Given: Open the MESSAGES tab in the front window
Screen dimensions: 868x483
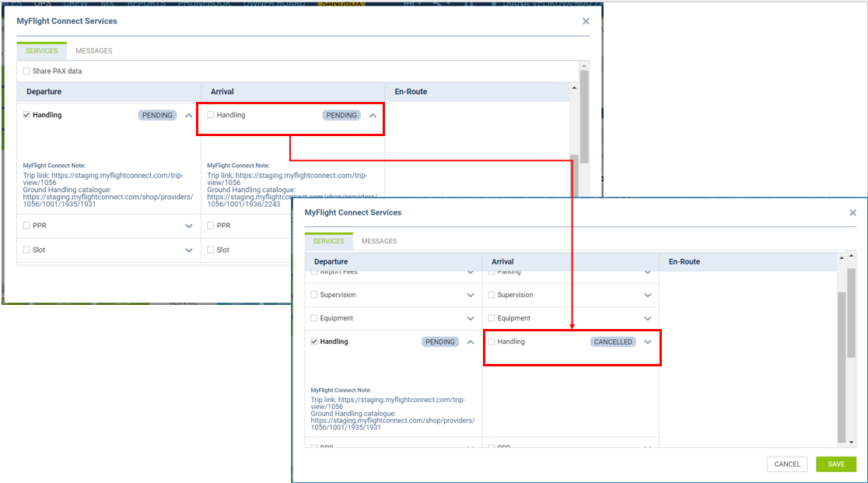Looking at the screenshot, I should coord(380,241).
